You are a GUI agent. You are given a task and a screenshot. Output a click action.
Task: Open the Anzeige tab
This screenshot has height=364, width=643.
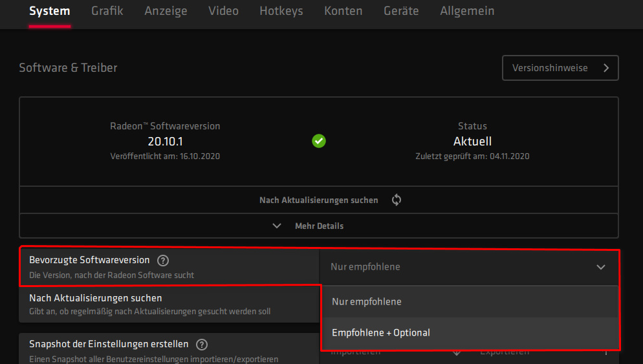[x=166, y=11]
